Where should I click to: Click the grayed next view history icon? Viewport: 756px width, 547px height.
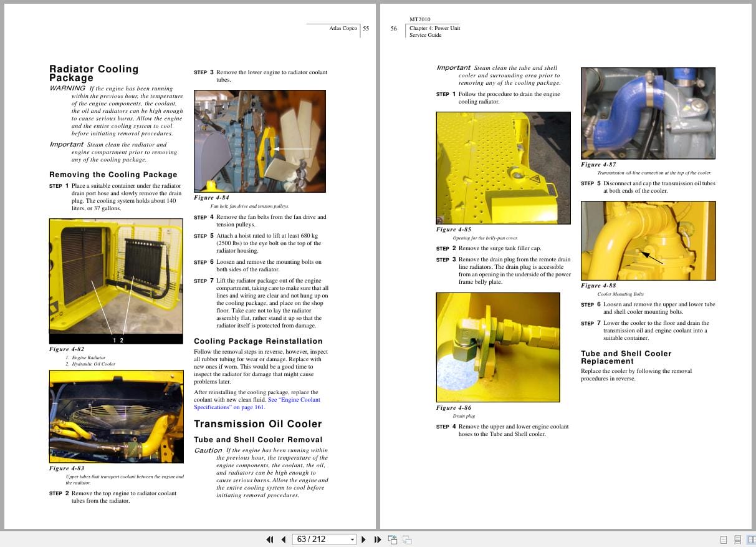tap(407, 540)
